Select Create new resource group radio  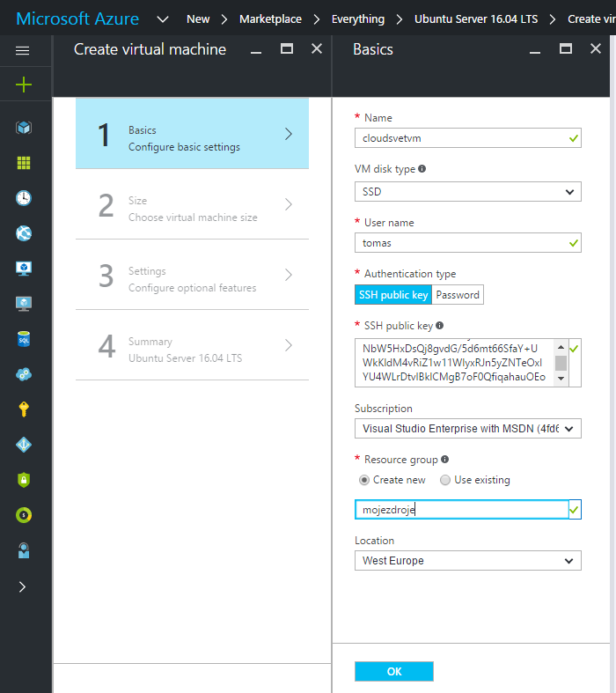click(364, 480)
